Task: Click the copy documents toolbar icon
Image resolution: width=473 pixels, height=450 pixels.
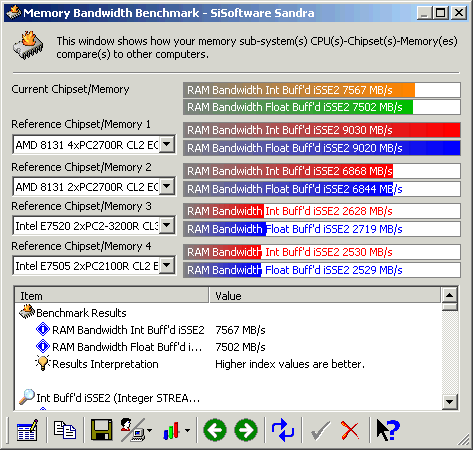Action: tap(65, 430)
